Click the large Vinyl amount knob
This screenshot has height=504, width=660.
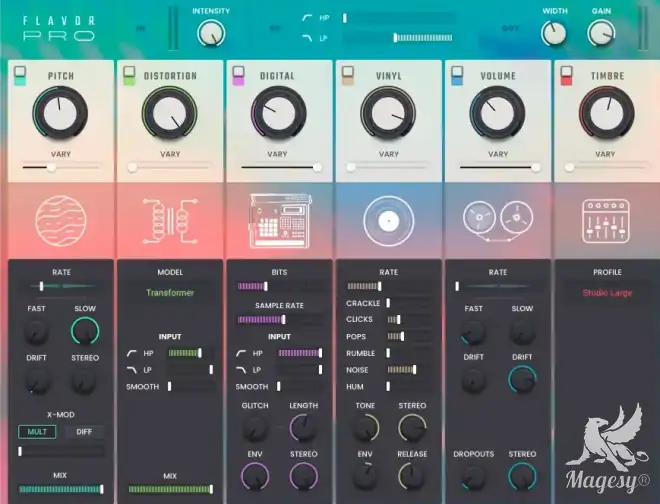click(x=388, y=113)
